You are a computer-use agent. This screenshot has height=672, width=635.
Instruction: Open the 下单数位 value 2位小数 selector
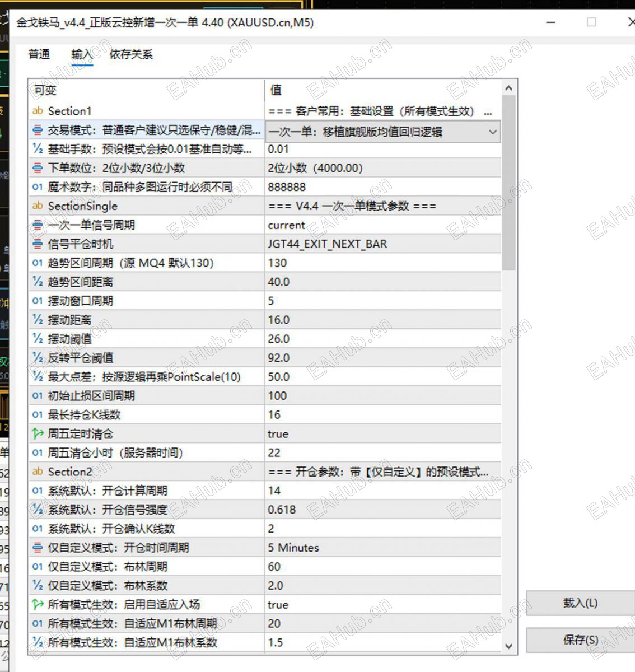click(383, 168)
